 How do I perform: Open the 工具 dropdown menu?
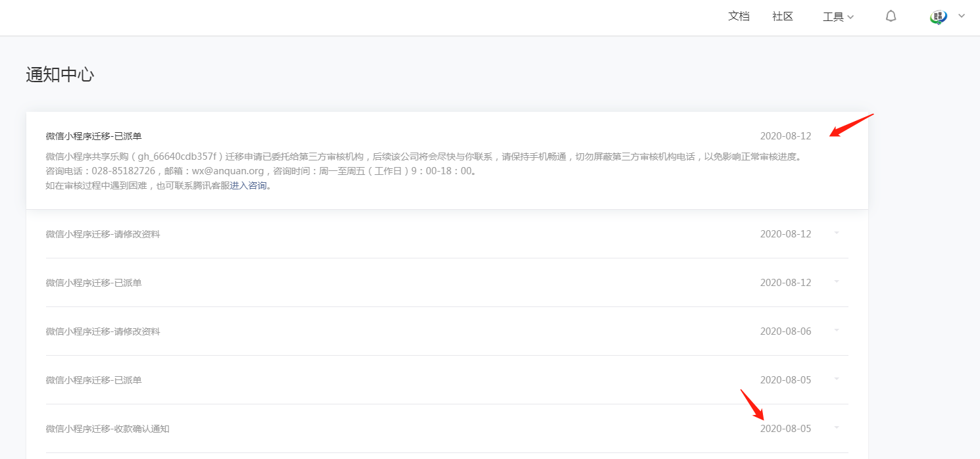click(838, 17)
